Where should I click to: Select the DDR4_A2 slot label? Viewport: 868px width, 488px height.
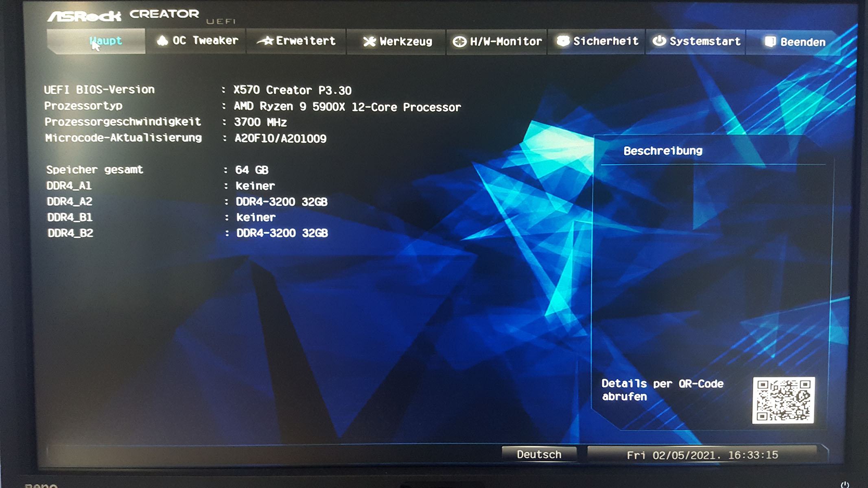(x=70, y=202)
